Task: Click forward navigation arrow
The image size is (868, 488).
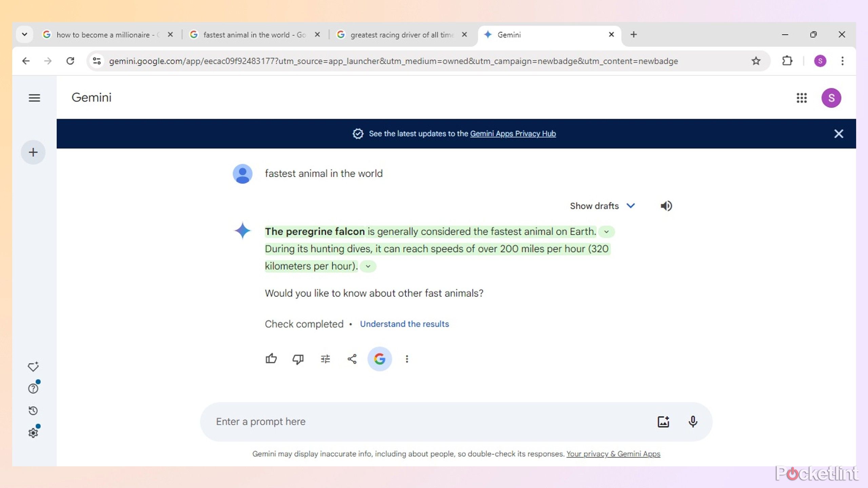Action: [x=48, y=61]
